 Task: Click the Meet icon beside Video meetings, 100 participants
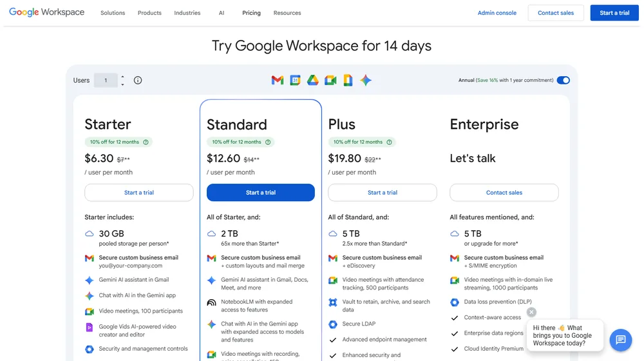point(89,311)
